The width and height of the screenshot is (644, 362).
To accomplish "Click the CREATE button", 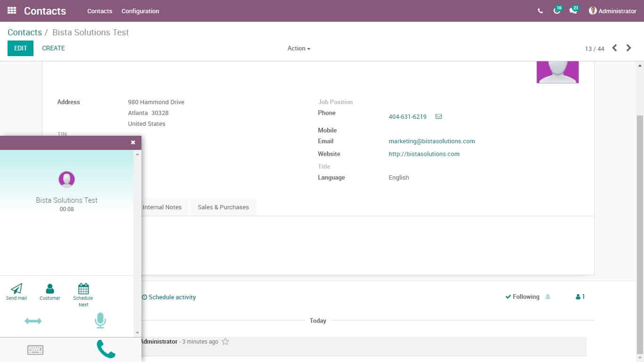I will pyautogui.click(x=53, y=48).
